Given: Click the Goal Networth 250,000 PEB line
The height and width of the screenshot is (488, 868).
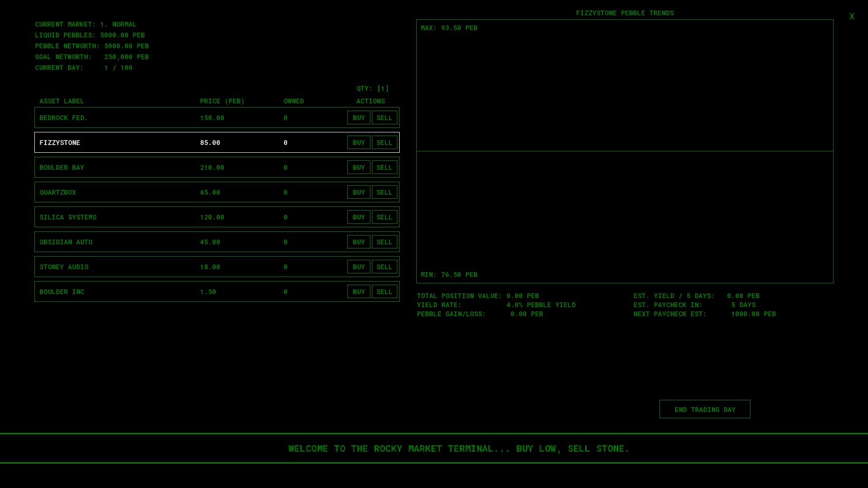Looking at the screenshot, I should (92, 57).
